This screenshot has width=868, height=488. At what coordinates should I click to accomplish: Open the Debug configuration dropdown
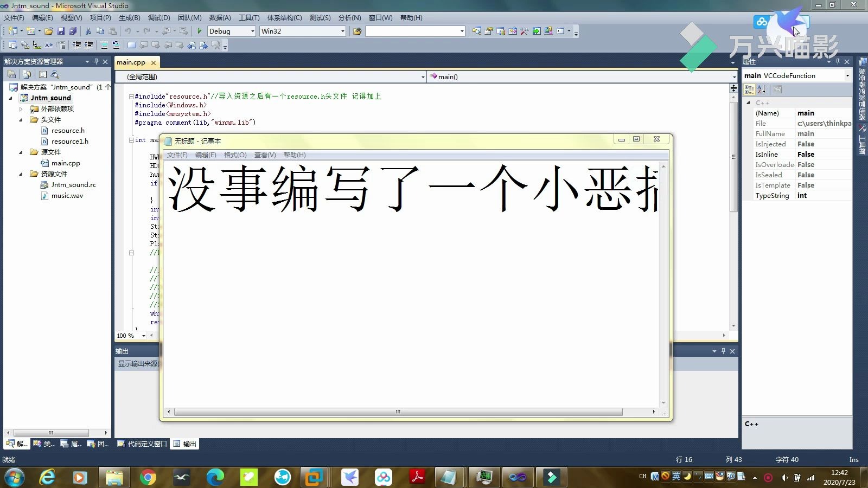(x=252, y=31)
